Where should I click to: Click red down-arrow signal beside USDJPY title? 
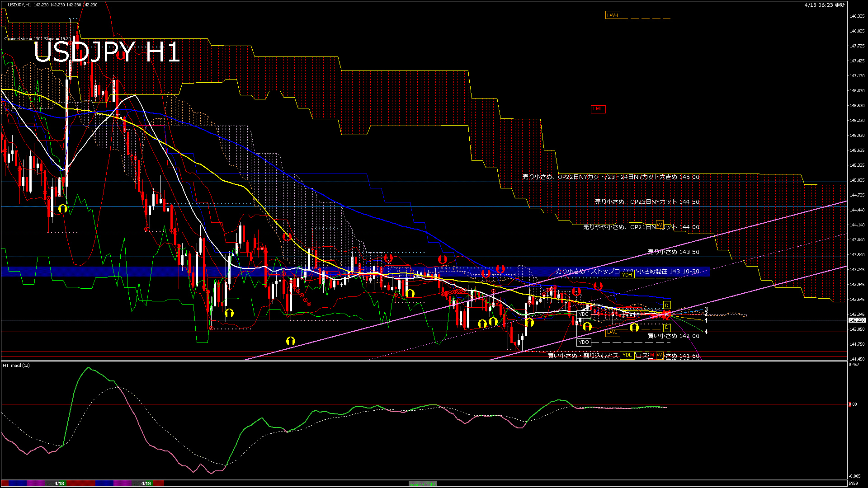[x=121, y=55]
